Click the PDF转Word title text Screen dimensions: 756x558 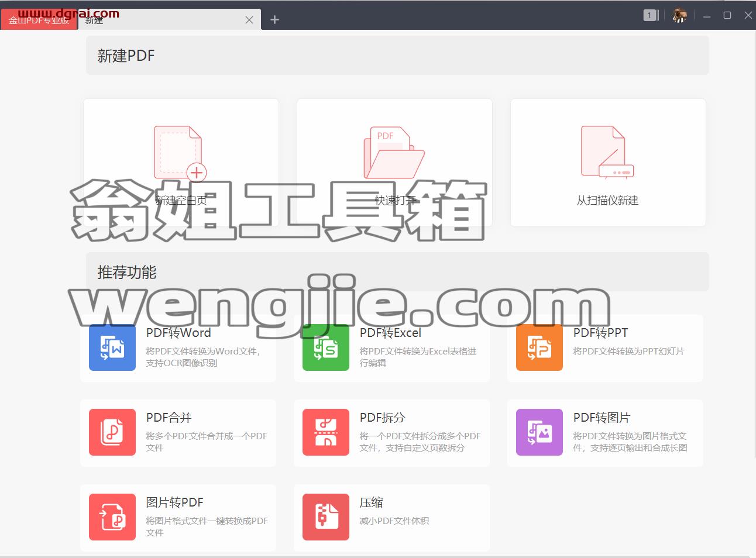point(178,333)
